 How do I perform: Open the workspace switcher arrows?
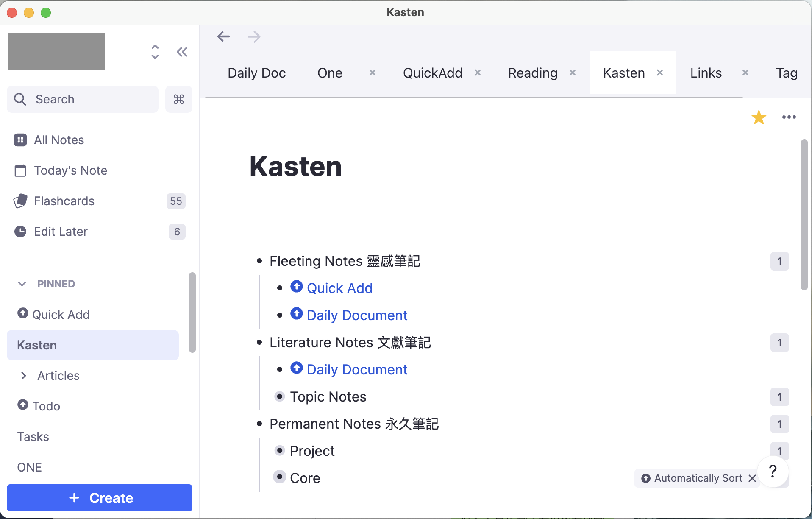tap(155, 52)
